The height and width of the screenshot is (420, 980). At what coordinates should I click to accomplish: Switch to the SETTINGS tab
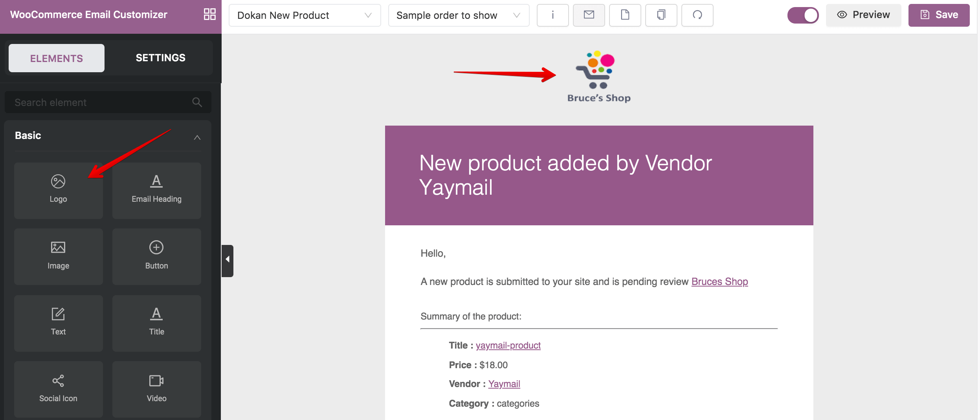160,58
